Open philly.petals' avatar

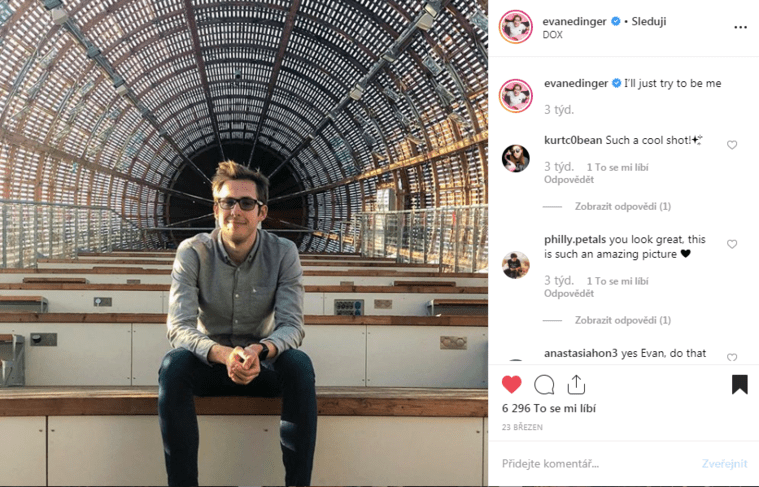tap(516, 264)
